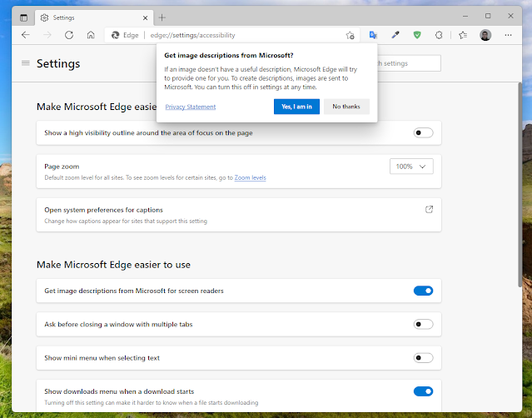Open the Page zoom 100% dropdown
532x418 pixels.
(411, 167)
